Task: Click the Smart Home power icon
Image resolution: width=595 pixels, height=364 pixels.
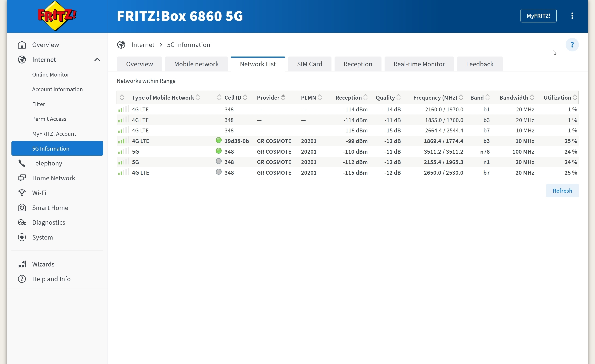Action: point(22,208)
